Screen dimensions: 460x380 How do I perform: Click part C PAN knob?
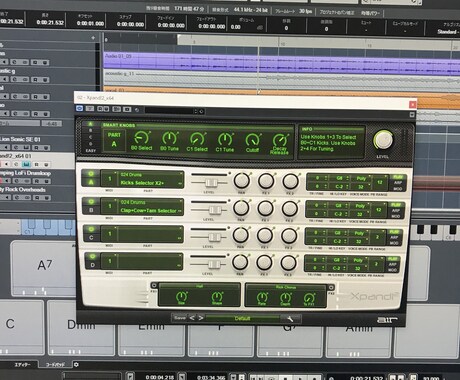pyautogui.click(x=240, y=235)
